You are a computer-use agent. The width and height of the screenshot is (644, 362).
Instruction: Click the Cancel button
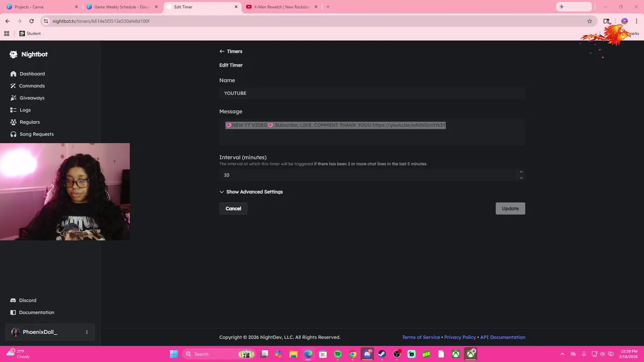point(233,209)
